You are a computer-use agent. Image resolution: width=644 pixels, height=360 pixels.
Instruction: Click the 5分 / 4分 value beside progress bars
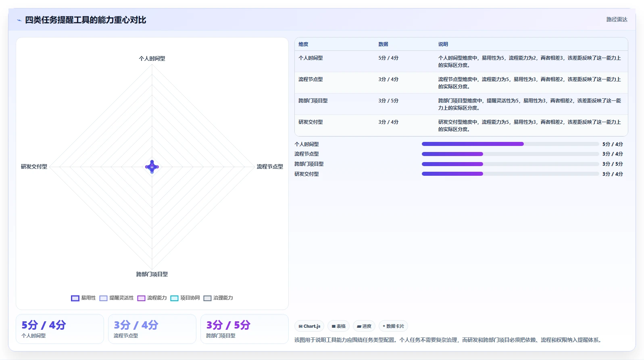[613, 144]
